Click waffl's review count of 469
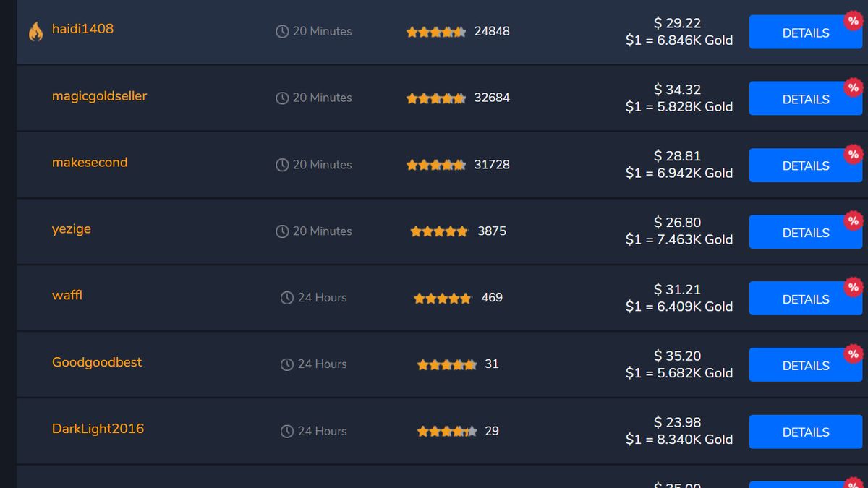Screen dimensions: 868x488 coord(491,297)
